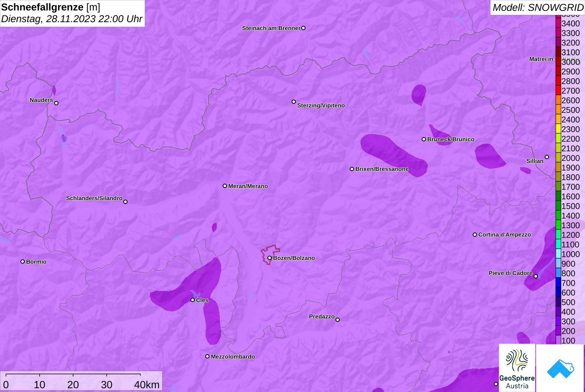Image resolution: width=585 pixels, height=392 pixels.
Task: Click the 'Schlanders/Silandro' label
Action: (94, 198)
